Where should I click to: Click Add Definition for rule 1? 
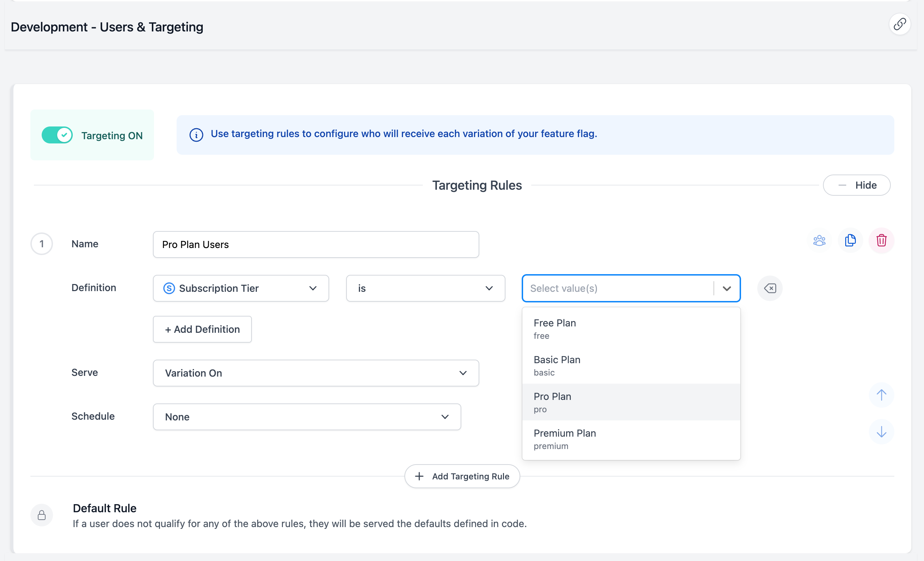click(x=202, y=329)
